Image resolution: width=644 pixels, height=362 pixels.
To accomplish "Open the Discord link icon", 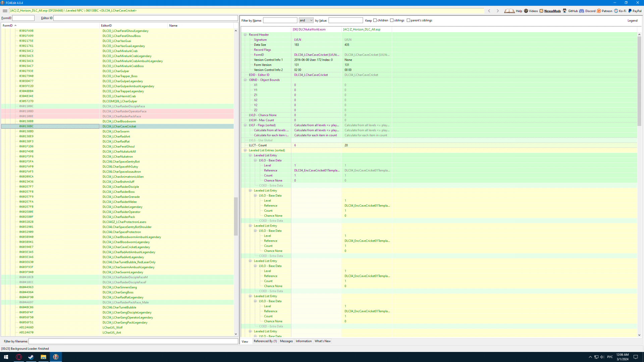I will click(x=582, y=11).
